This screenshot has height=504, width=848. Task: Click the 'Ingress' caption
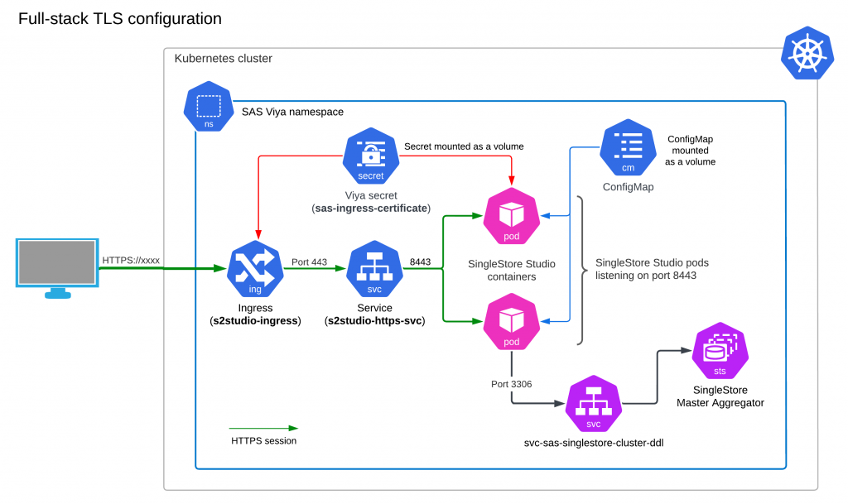(x=255, y=308)
